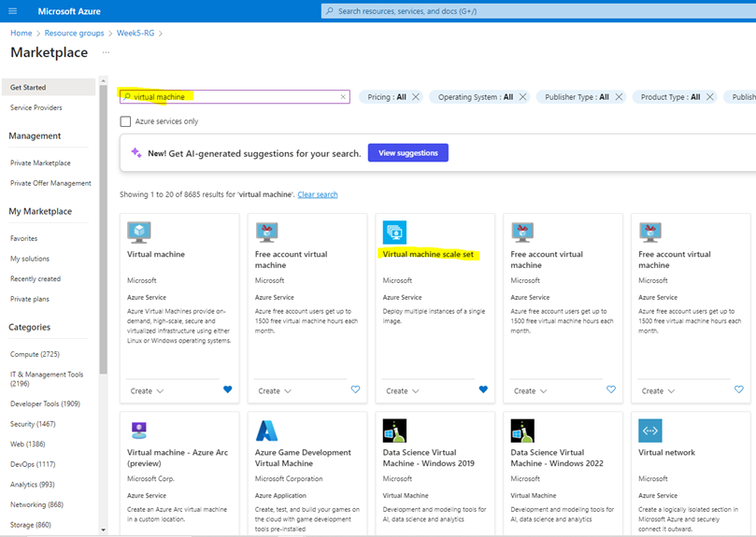Open Private Marketplace section

coord(40,163)
